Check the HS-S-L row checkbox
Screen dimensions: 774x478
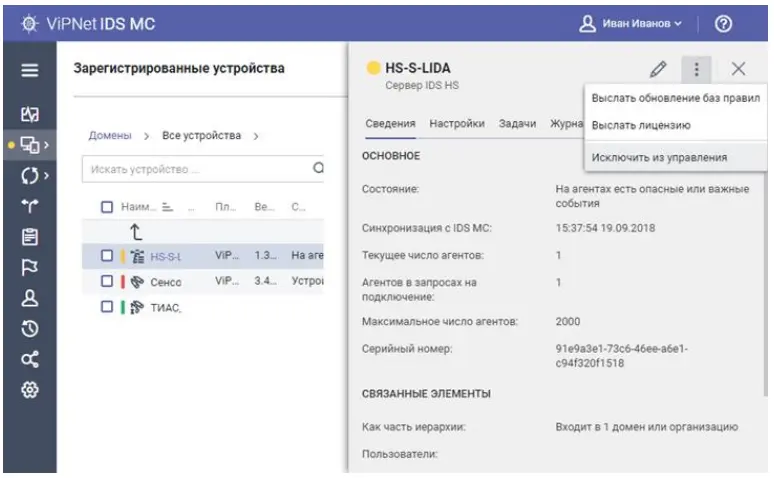coord(107,255)
